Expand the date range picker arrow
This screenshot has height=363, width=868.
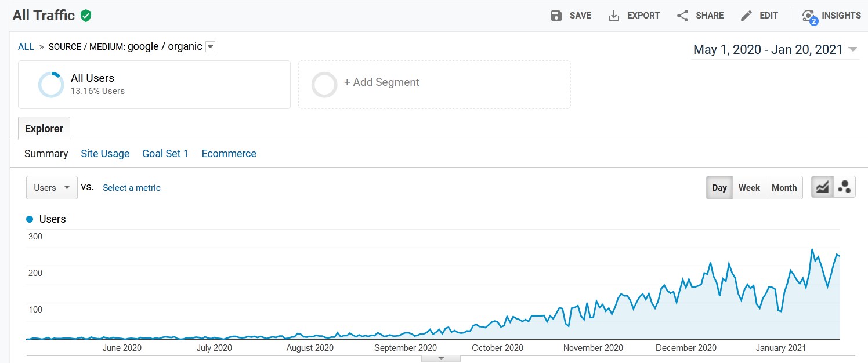click(x=852, y=50)
